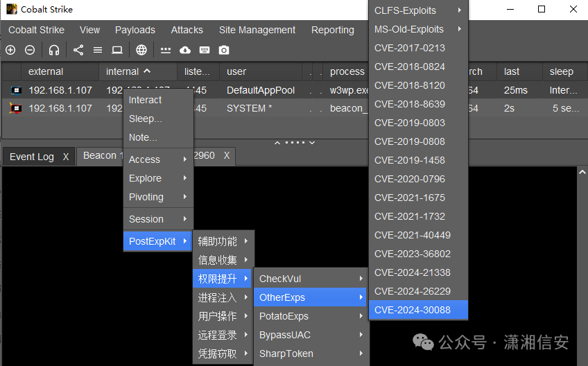Open keystrokes via the keyboard icon

[205, 50]
